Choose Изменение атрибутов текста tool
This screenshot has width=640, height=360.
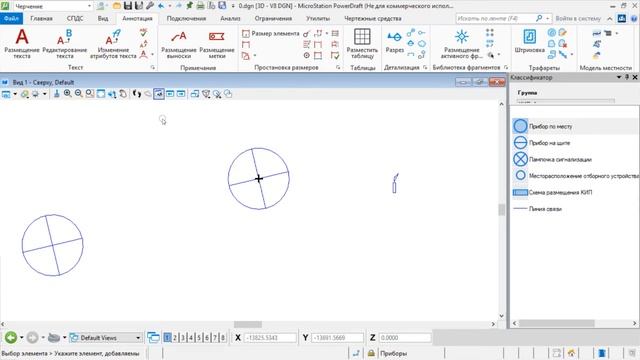(113, 44)
